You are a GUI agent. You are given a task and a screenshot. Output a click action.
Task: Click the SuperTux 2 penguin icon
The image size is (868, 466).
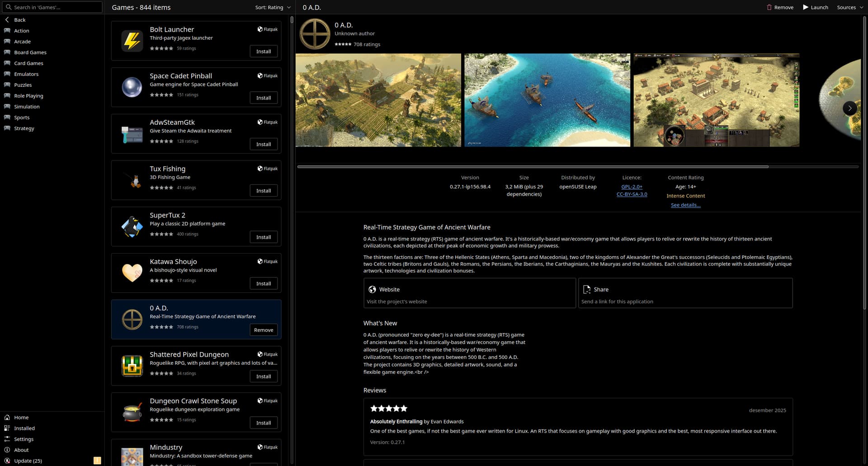click(132, 226)
